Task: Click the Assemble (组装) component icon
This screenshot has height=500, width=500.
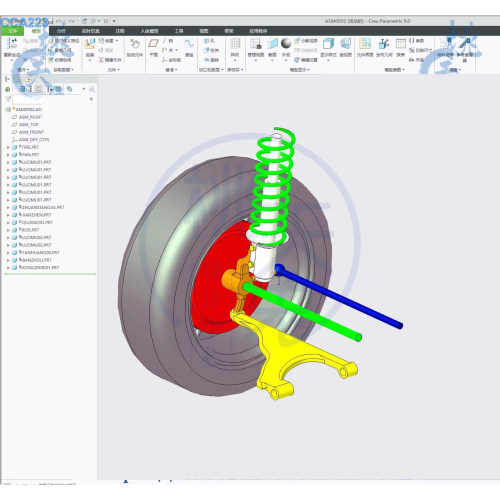Action: click(x=89, y=44)
